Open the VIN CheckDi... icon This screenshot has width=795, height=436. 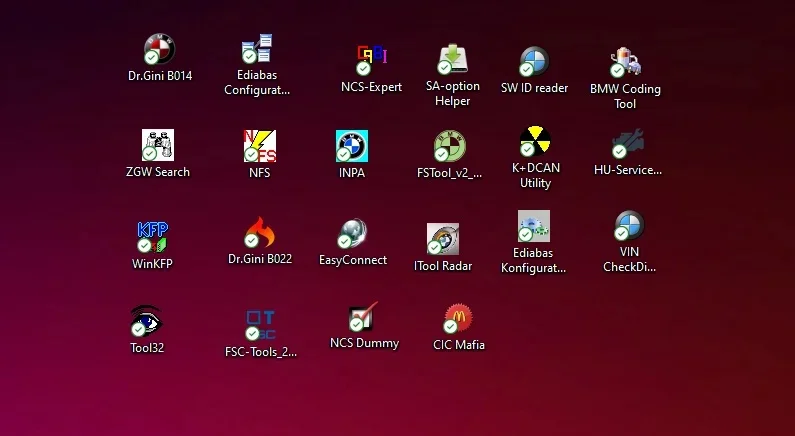click(629, 225)
